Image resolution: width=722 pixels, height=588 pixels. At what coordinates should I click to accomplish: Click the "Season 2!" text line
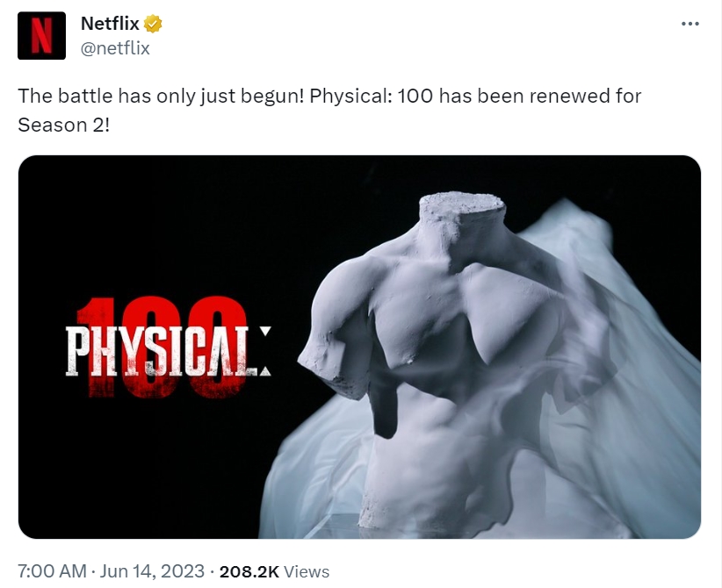63,125
